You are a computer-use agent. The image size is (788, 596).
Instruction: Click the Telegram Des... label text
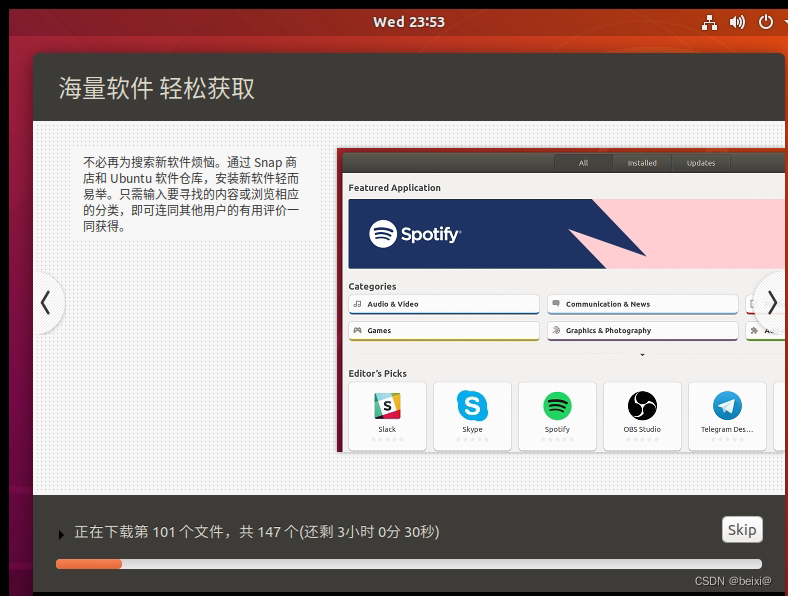(x=727, y=429)
